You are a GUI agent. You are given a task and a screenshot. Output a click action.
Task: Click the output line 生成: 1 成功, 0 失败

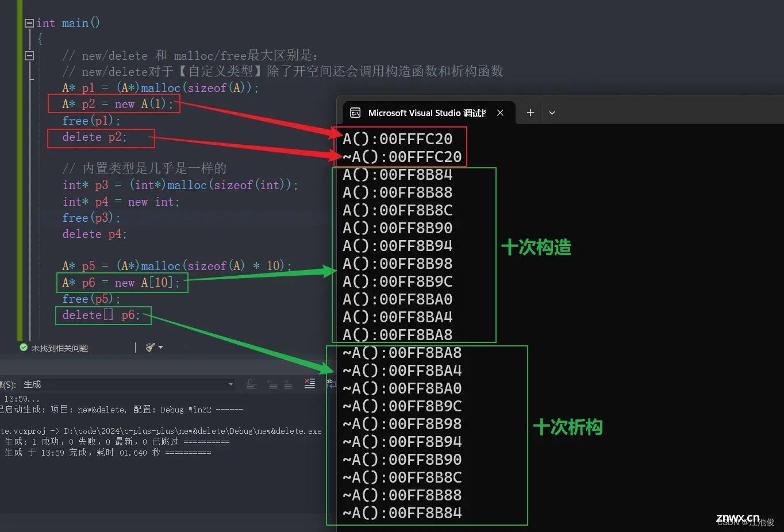117,442
